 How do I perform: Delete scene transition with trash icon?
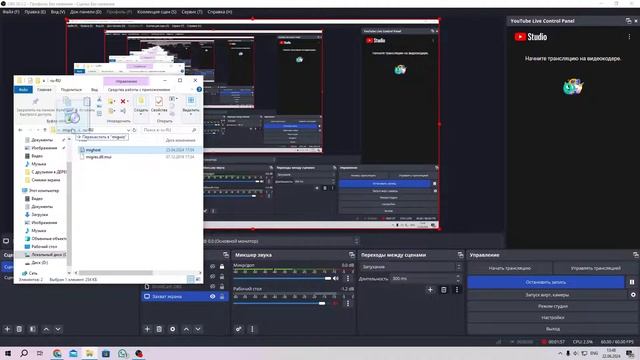click(x=444, y=290)
